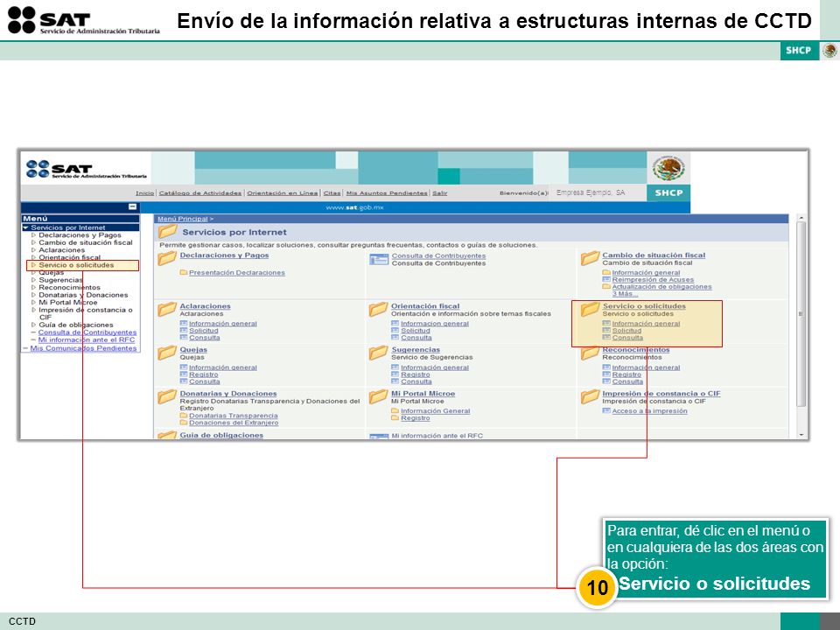
Task: Click the Sugerencias folder icon
Action: 378,353
